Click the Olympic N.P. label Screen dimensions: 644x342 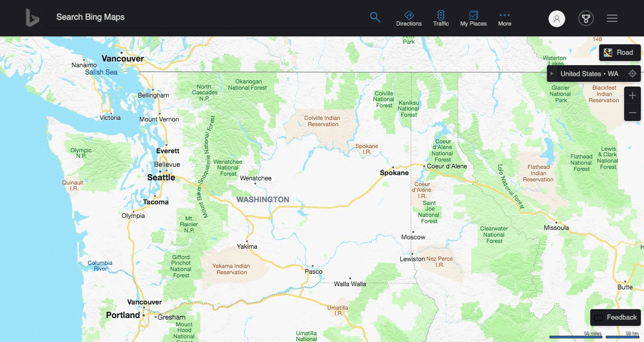tap(81, 153)
